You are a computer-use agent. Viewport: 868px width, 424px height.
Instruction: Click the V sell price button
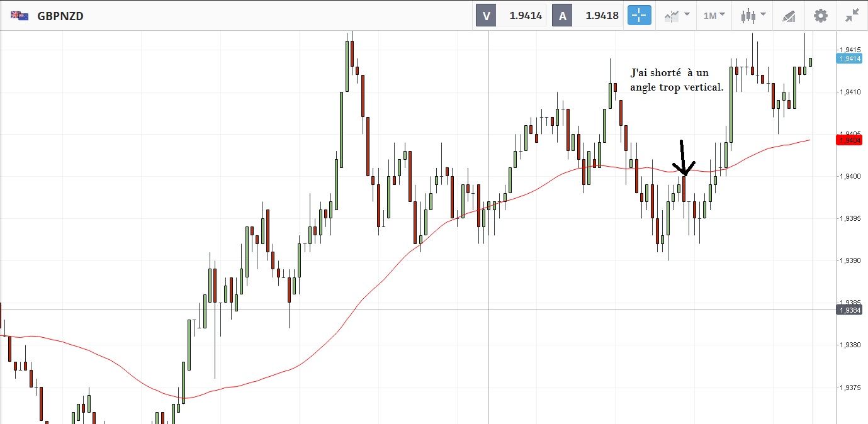485,16
